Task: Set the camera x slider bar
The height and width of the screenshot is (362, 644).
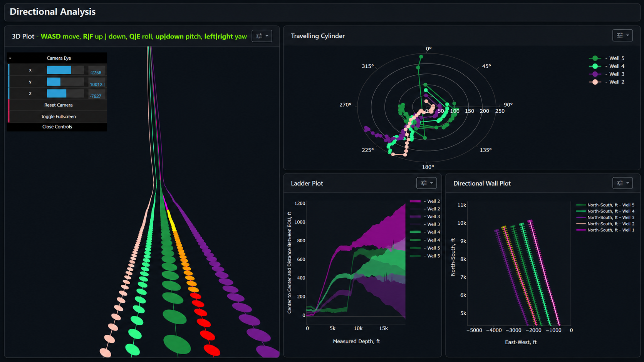Action: [65, 70]
